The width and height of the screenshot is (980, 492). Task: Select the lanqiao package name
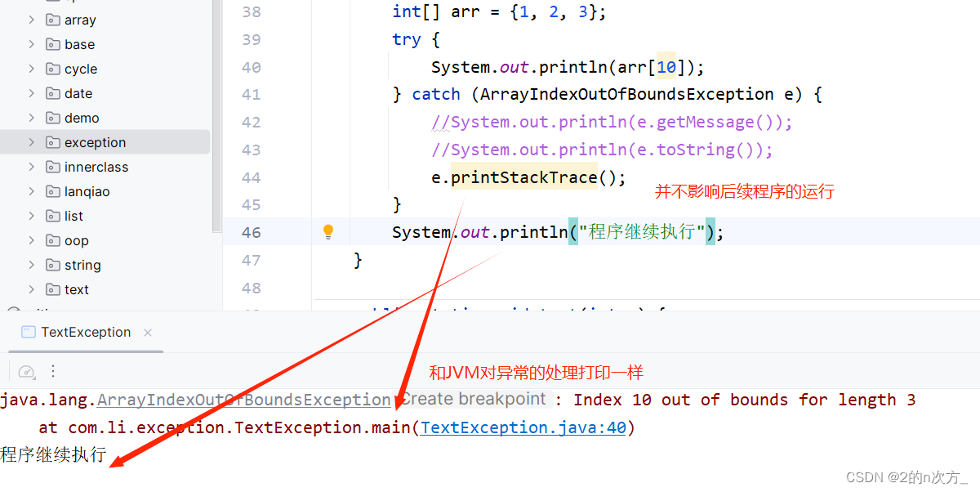click(x=87, y=192)
